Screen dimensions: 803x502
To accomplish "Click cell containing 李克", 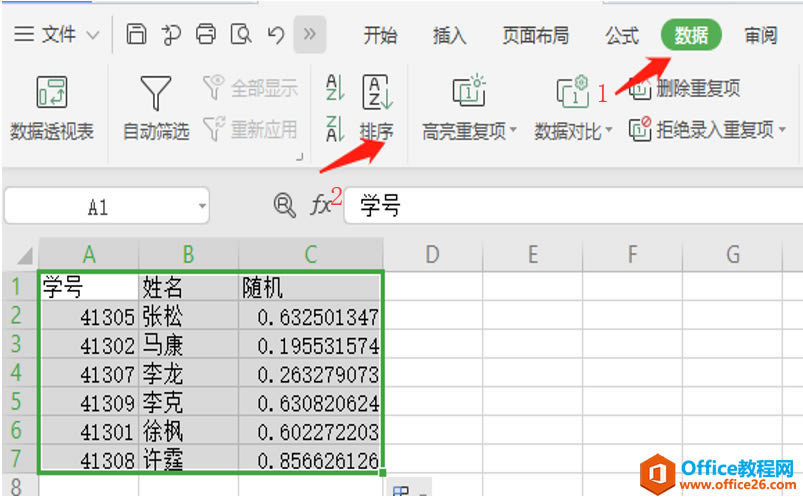I will tap(188, 402).
